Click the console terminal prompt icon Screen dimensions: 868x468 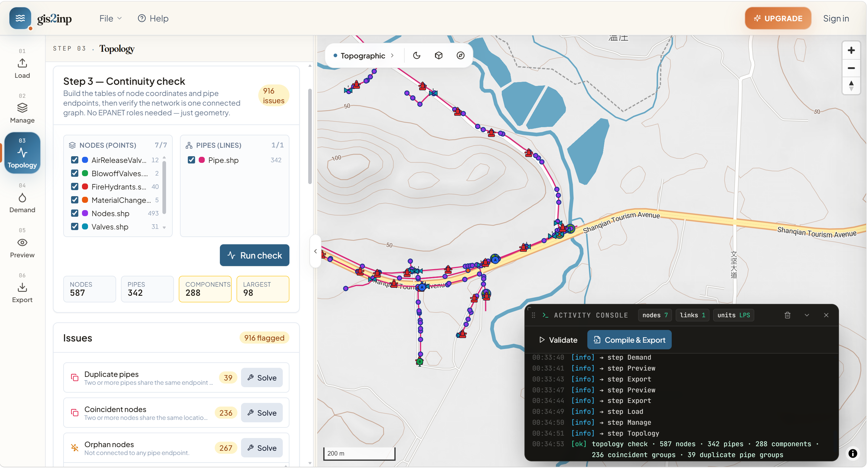pyautogui.click(x=545, y=315)
